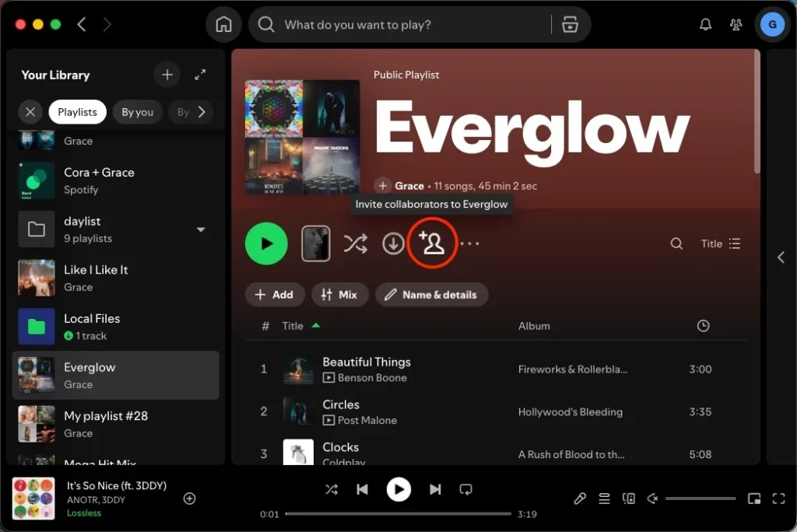Open the artist Post Malone
Screen dimensions: 797x532
367,420
